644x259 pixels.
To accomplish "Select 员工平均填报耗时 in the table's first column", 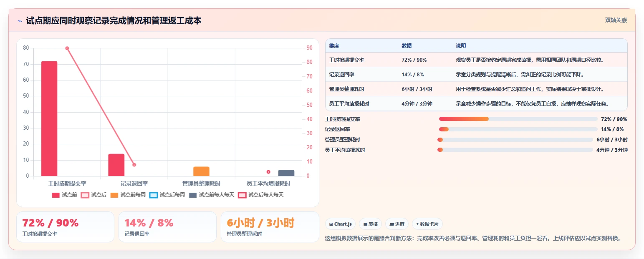I will click(349, 104).
